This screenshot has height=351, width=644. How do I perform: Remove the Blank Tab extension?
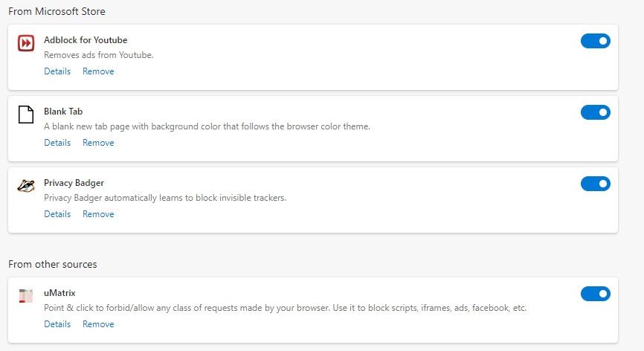click(98, 143)
